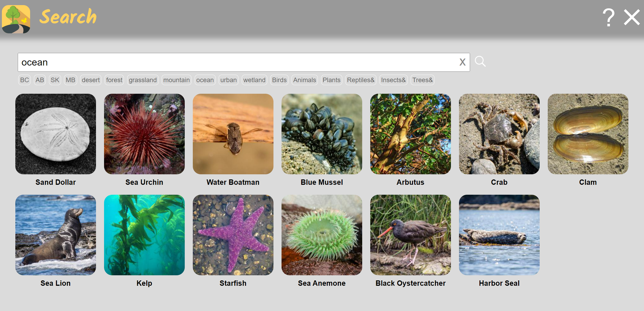Open the Sand Dollar thumbnail

tap(56, 134)
